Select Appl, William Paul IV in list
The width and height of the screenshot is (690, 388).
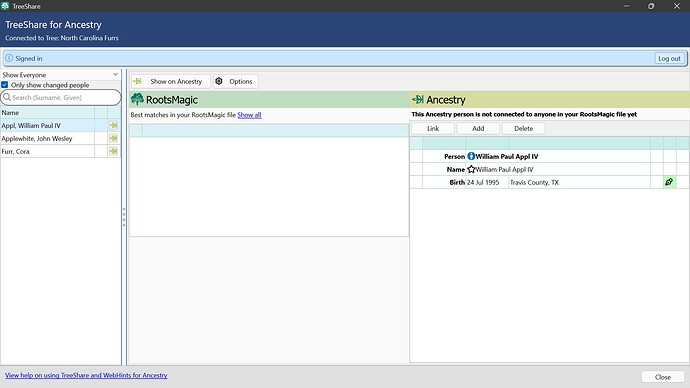click(48, 125)
